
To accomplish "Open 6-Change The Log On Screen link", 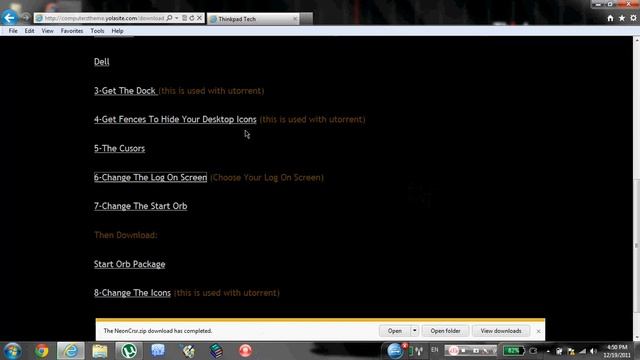I will click(150, 177).
